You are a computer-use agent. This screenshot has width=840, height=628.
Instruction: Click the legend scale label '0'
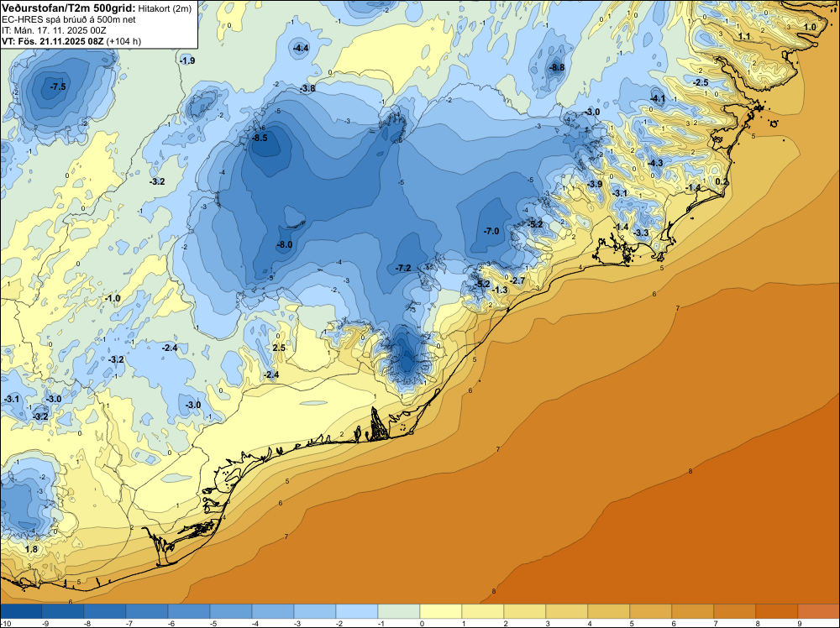(x=423, y=624)
